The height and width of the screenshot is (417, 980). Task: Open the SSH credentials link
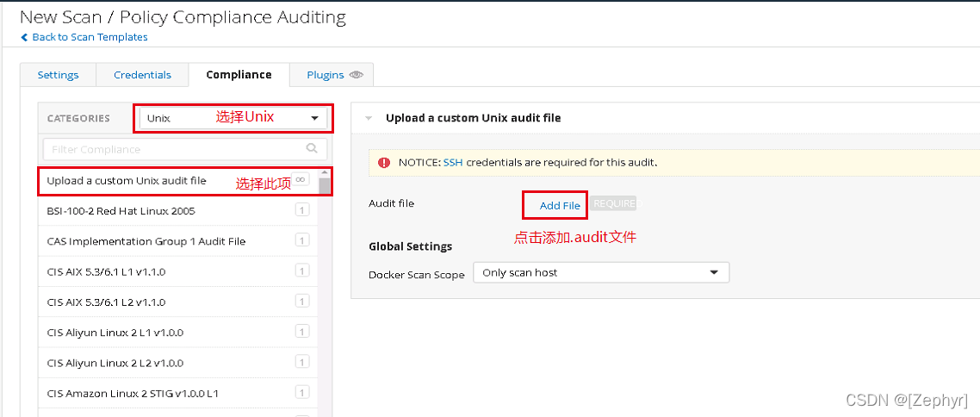[x=453, y=162]
